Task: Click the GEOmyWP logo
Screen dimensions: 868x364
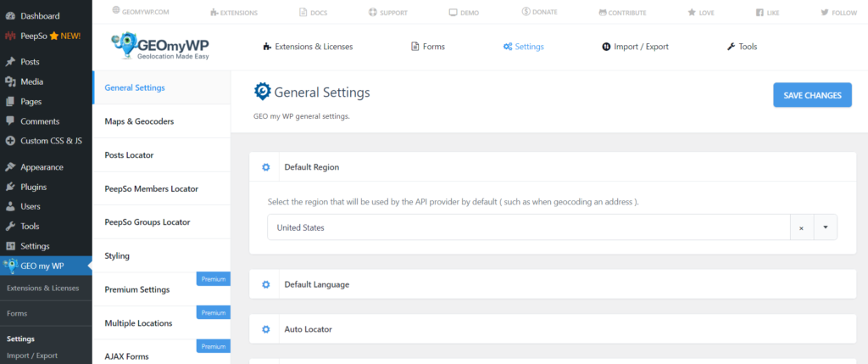Action: click(x=160, y=47)
